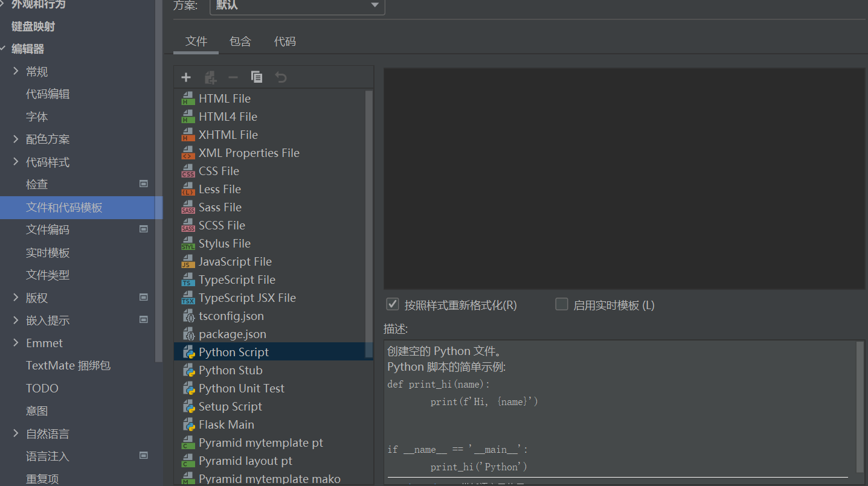Click the icon next to 文件编码
The image size is (868, 486).
point(144,229)
